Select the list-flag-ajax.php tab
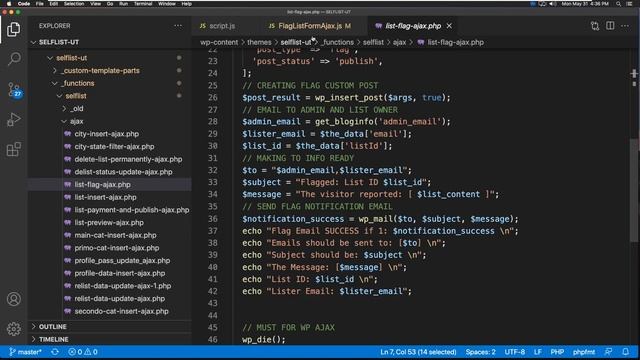The height and width of the screenshot is (360, 640). [x=413, y=26]
